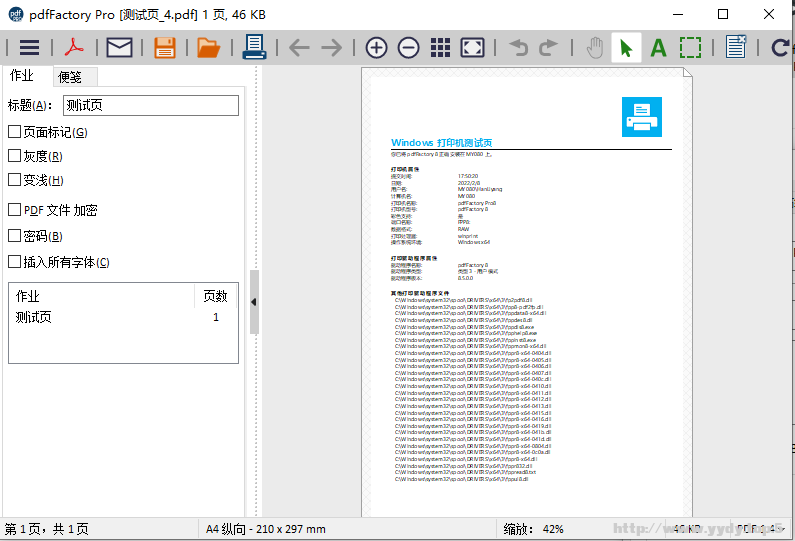
Task: Click the redo arrow icon
Action: click(548, 48)
